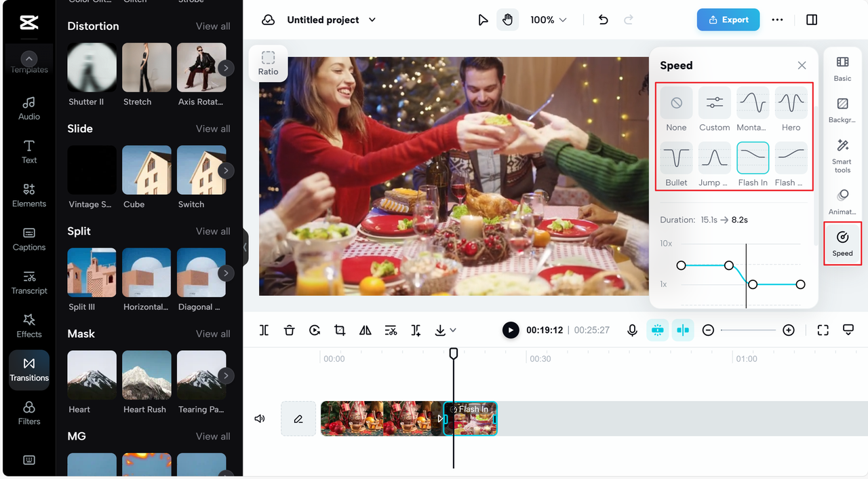The width and height of the screenshot is (868, 479).
Task: Click the keyboard shortcuts icon
Action: click(x=29, y=460)
